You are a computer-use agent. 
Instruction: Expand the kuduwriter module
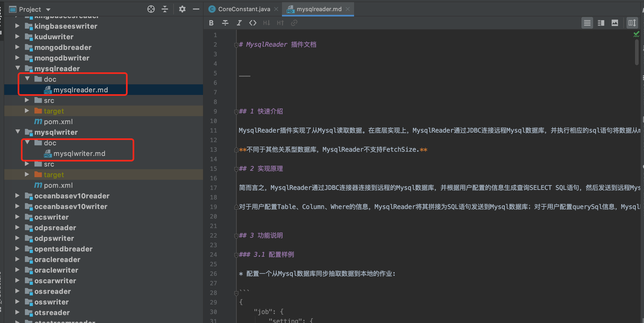click(17, 37)
